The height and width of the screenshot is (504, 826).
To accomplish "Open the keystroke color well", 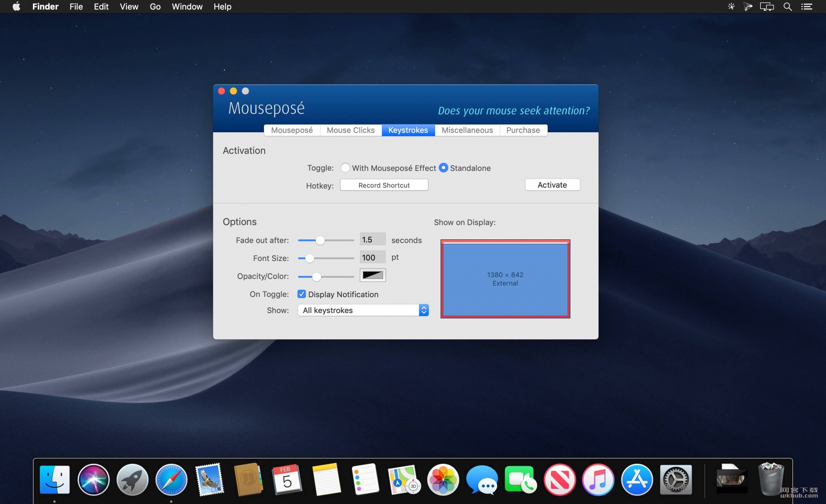I will 372,275.
